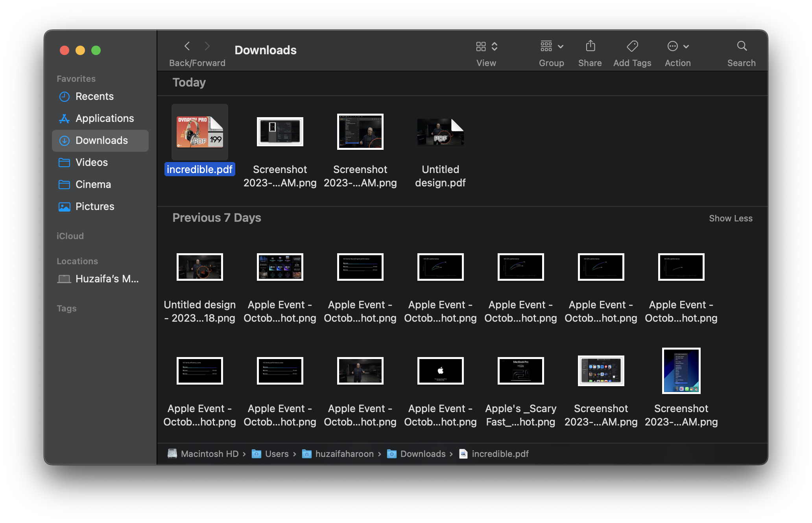Click Users in the path bar

(277, 454)
